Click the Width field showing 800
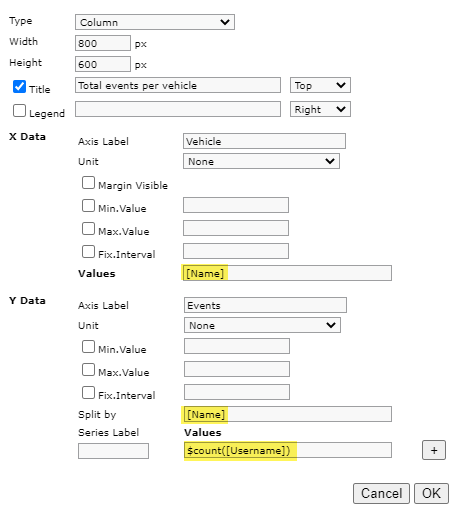The image size is (456, 513). [103, 43]
